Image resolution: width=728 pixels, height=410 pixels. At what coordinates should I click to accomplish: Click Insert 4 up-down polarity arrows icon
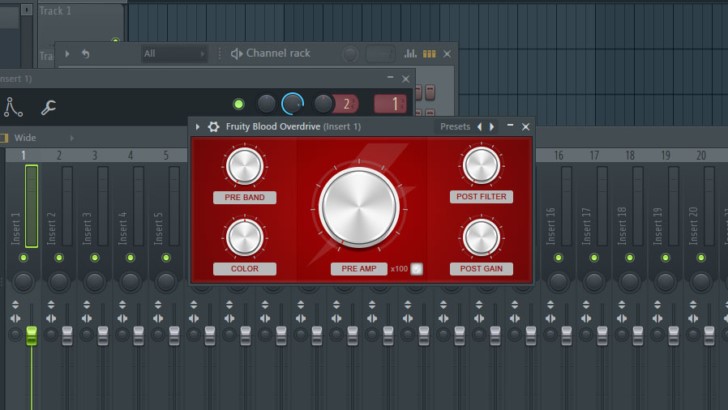[123, 305]
